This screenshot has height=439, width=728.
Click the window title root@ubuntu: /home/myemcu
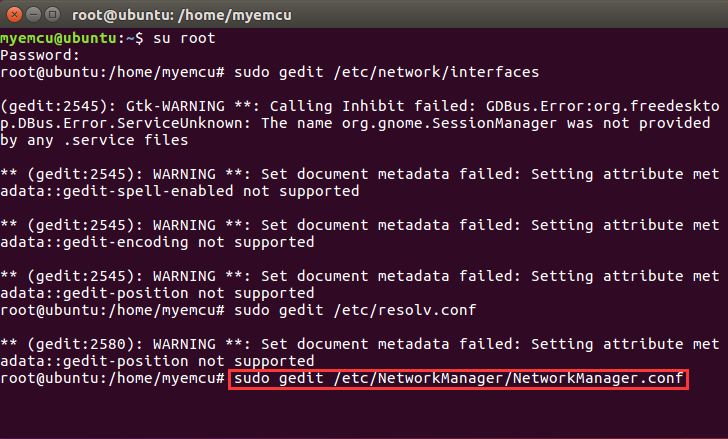coord(182,15)
